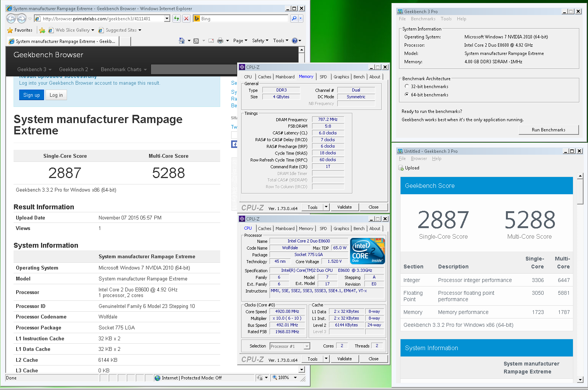Click the upper CPU-Z window title icon

coord(242,67)
